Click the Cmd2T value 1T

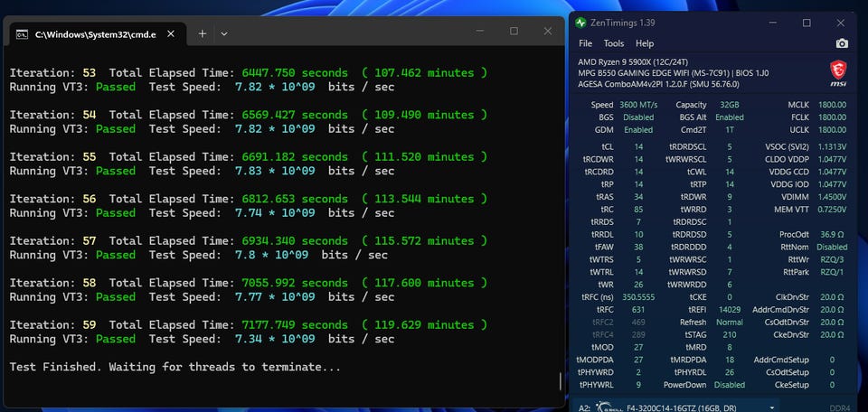[730, 130]
